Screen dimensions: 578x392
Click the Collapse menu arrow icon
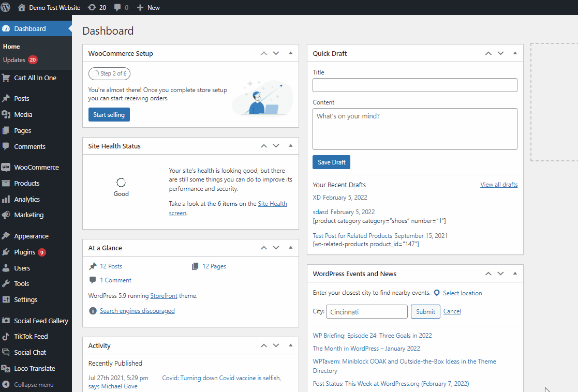(6, 384)
